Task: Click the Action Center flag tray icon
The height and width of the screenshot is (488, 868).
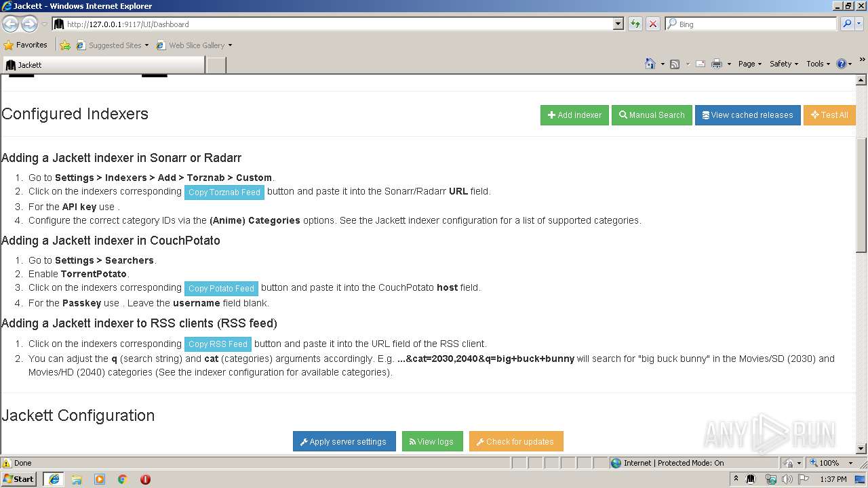Action: tap(804, 479)
